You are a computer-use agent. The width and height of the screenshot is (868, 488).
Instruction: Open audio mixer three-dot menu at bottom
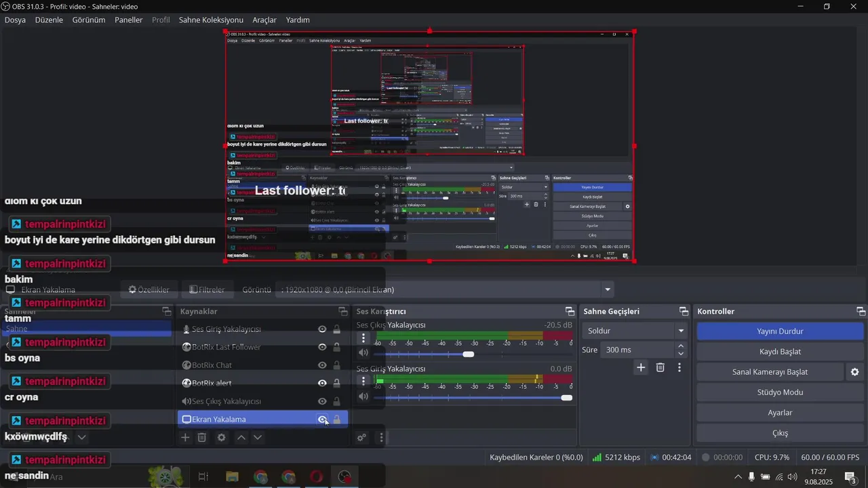[x=381, y=438]
